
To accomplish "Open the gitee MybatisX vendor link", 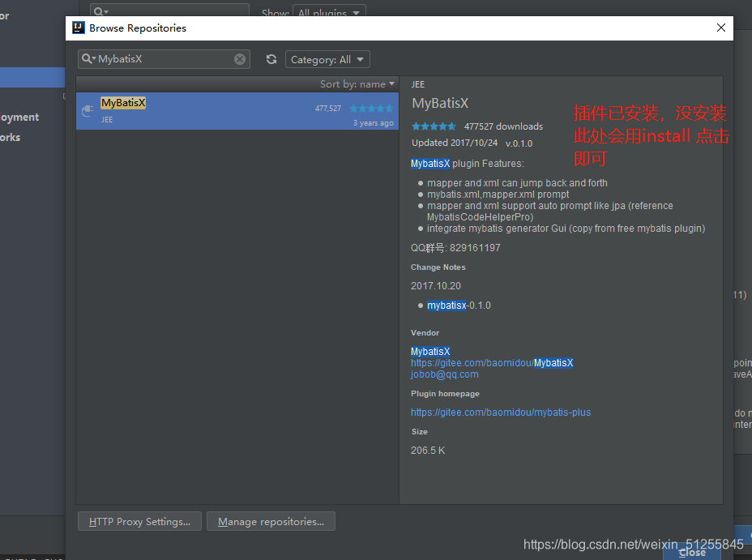I will point(492,363).
